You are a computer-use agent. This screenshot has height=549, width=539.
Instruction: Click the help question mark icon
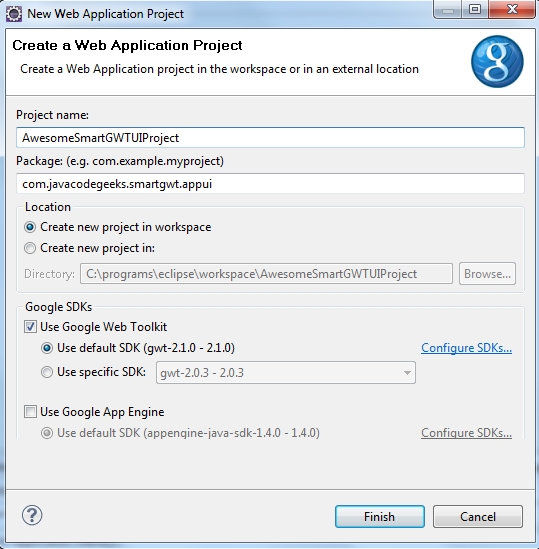coord(32,515)
